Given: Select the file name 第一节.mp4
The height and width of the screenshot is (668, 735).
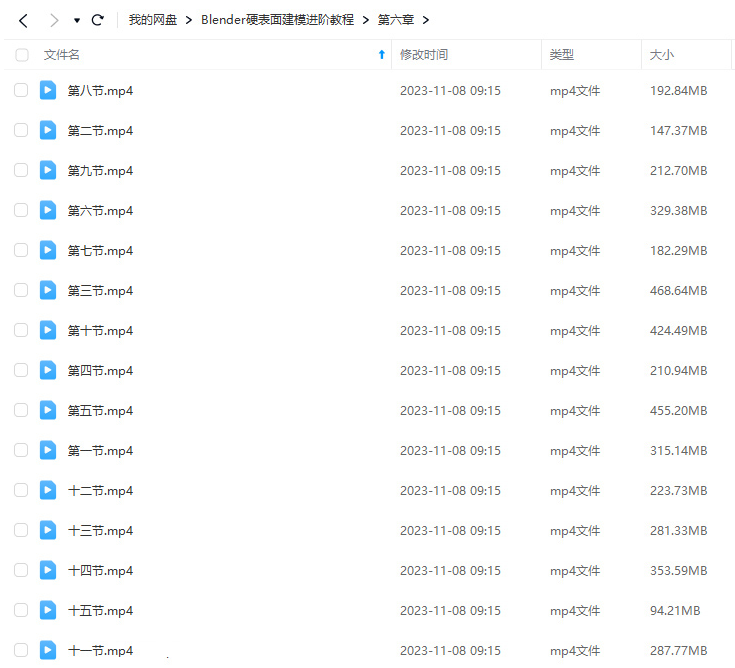Looking at the screenshot, I should click(x=100, y=450).
